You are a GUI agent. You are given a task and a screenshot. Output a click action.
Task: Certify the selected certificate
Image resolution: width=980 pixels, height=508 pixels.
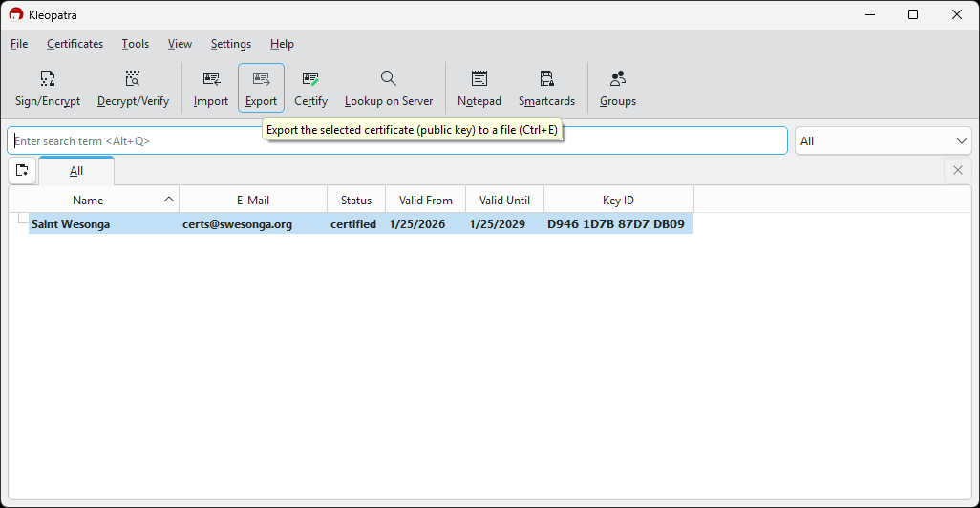310,88
